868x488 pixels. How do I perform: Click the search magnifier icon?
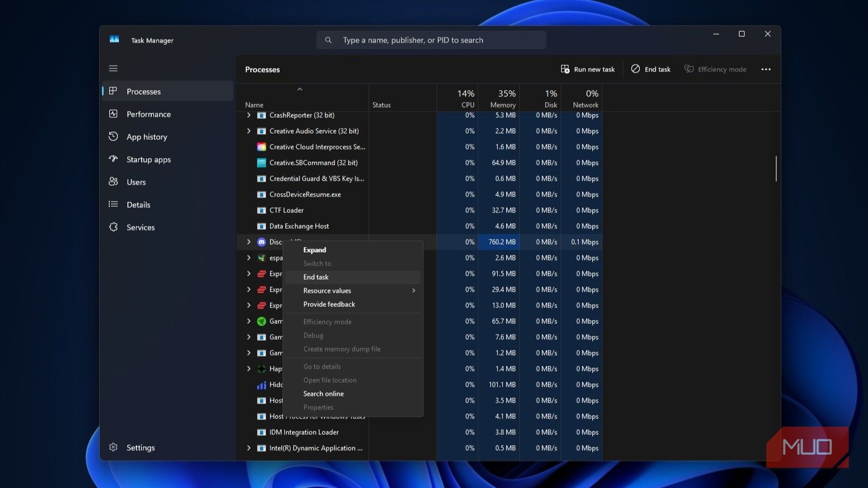point(328,40)
